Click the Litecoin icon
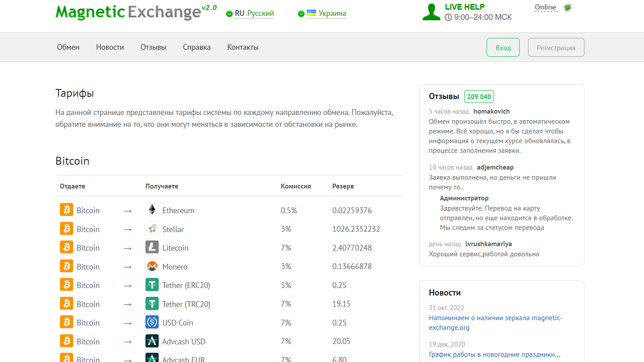 pyautogui.click(x=152, y=247)
